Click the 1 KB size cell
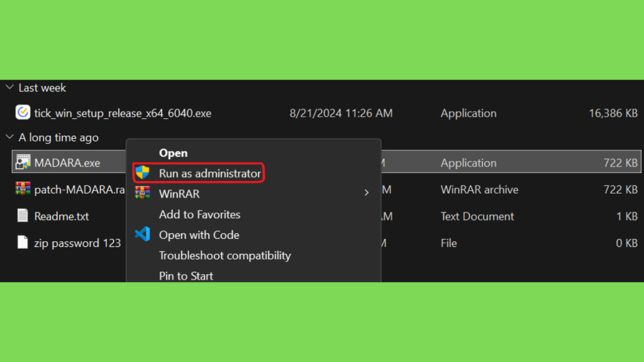Viewport: 644px width, 362px height. 627,216
